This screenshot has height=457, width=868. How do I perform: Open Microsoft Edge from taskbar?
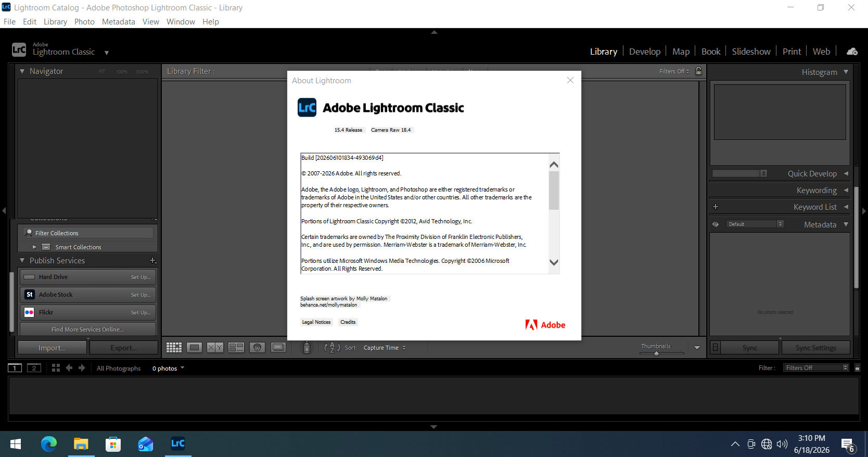pyautogui.click(x=49, y=444)
